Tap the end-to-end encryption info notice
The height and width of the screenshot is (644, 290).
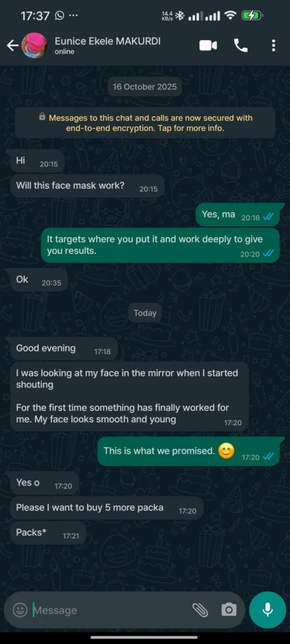click(x=145, y=123)
